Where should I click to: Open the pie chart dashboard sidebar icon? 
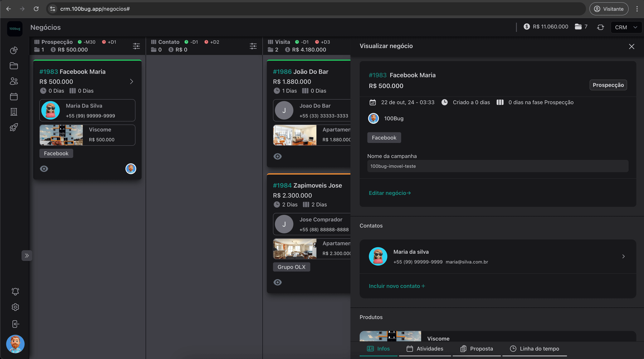[x=14, y=50]
